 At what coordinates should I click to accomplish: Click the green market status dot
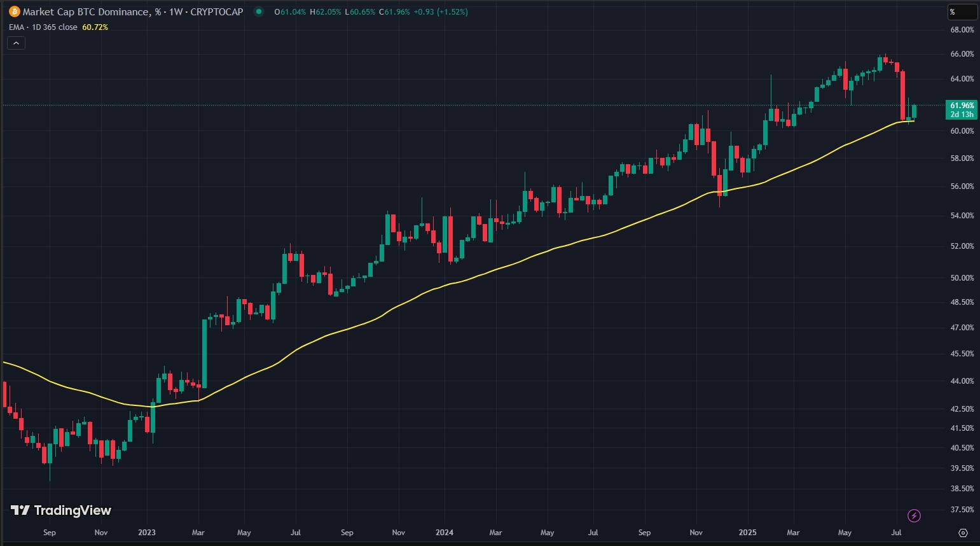pos(258,11)
